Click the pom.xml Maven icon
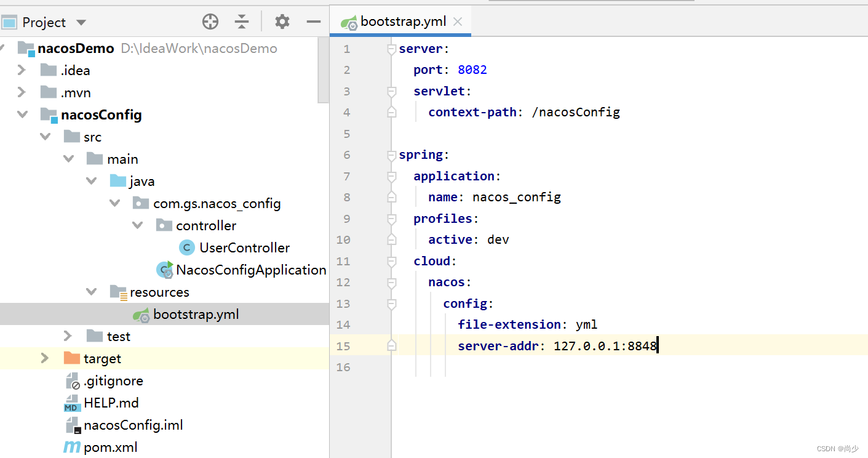Screen dimensions: 868x458 click(x=72, y=448)
